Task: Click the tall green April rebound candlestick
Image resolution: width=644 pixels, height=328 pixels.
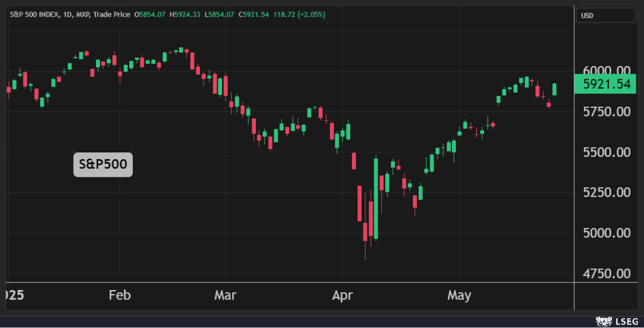Action: pos(376,199)
